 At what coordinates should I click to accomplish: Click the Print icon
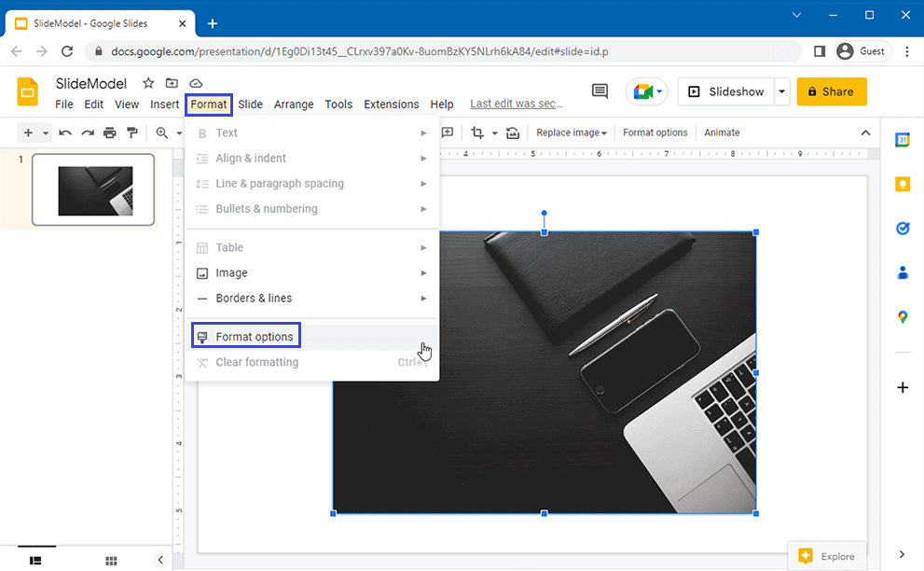[110, 132]
